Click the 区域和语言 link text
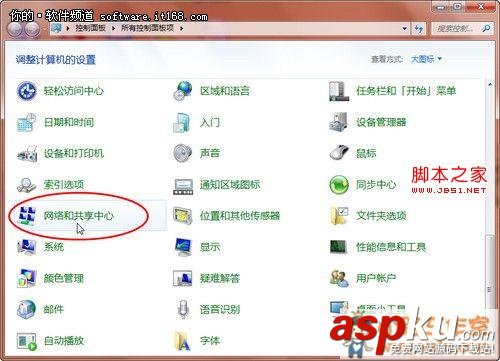The image size is (500, 361). pyautogui.click(x=225, y=91)
